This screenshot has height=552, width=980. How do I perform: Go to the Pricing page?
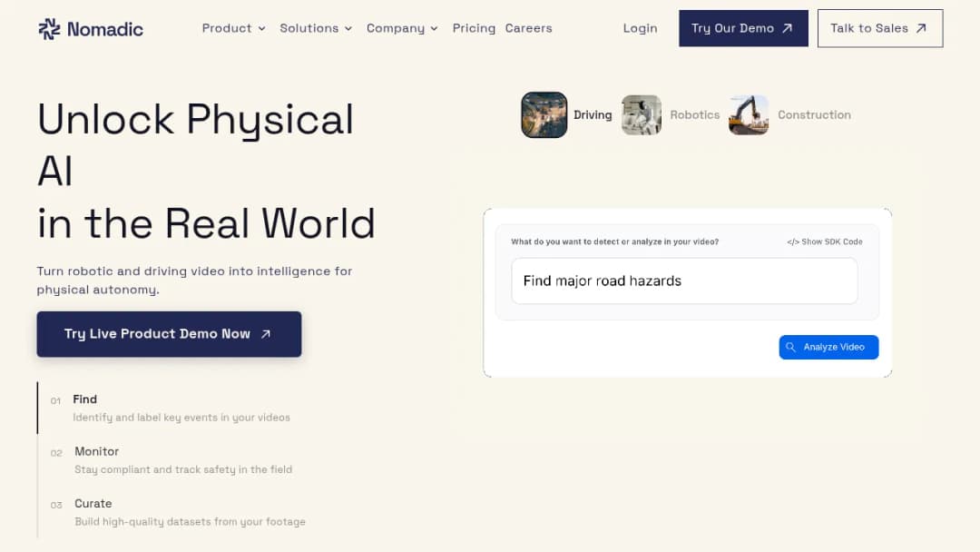click(474, 28)
